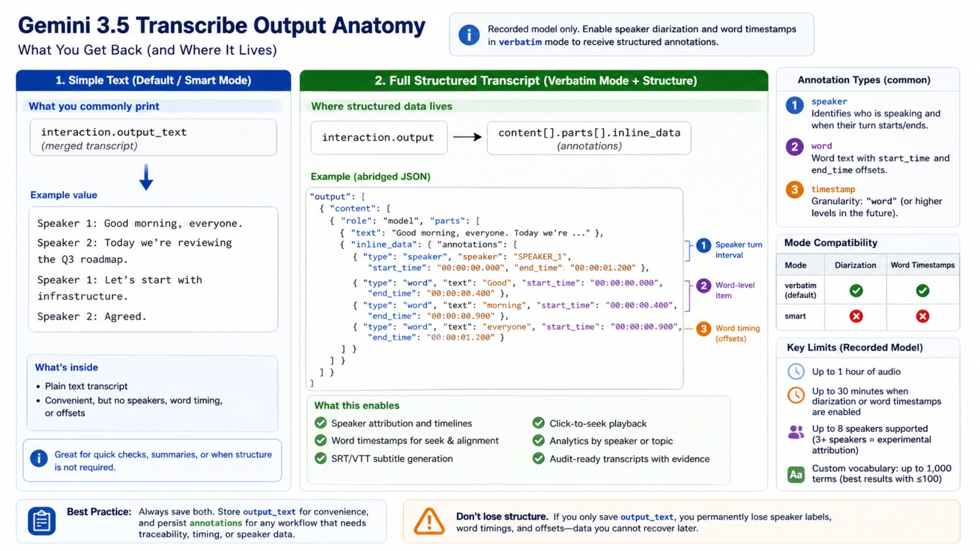Click the green Aa custom vocabulary icon
The height and width of the screenshot is (551, 980).
click(796, 475)
